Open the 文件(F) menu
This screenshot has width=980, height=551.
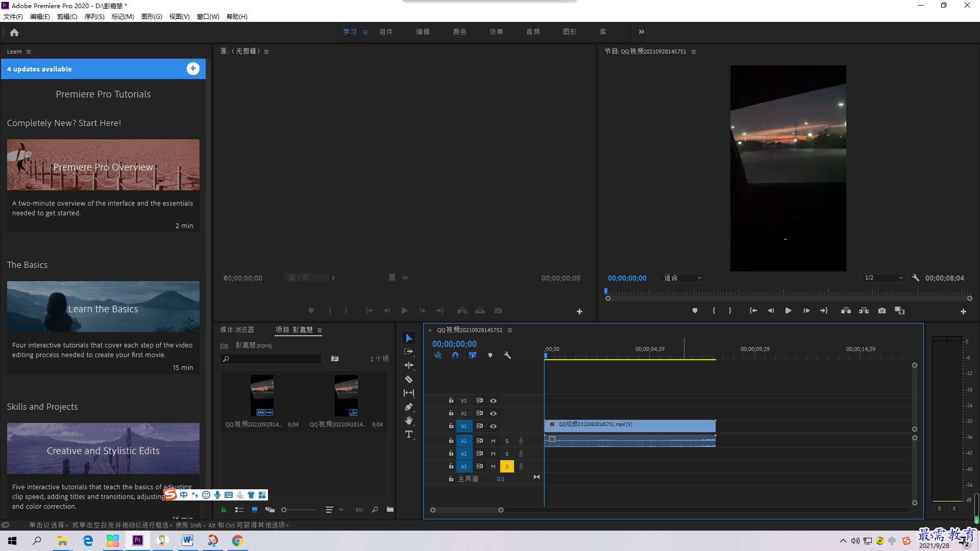13,16
